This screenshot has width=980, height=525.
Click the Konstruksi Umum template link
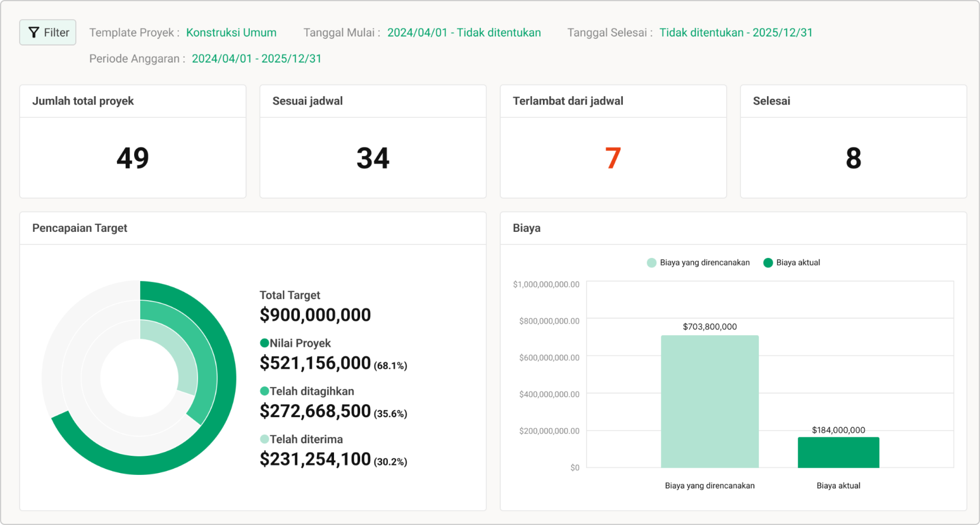[231, 33]
